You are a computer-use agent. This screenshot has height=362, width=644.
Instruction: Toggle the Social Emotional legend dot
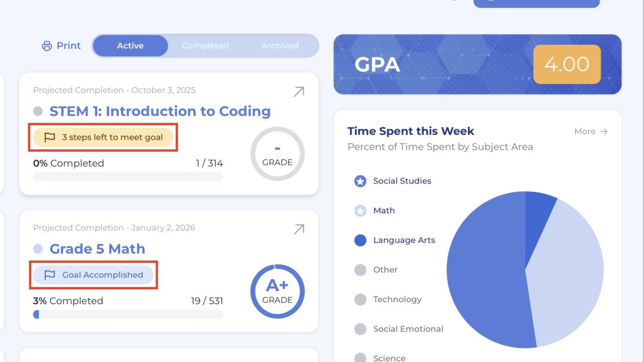pyautogui.click(x=360, y=329)
